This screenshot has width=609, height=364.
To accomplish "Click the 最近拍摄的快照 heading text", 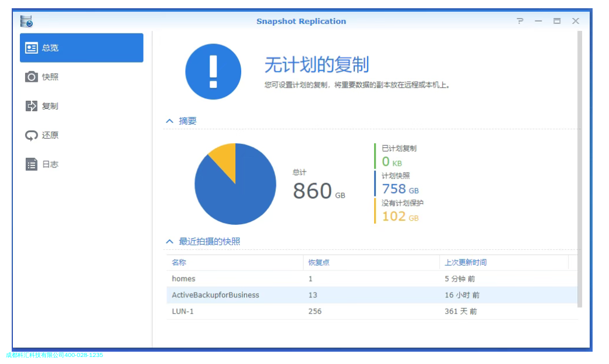I will [210, 241].
